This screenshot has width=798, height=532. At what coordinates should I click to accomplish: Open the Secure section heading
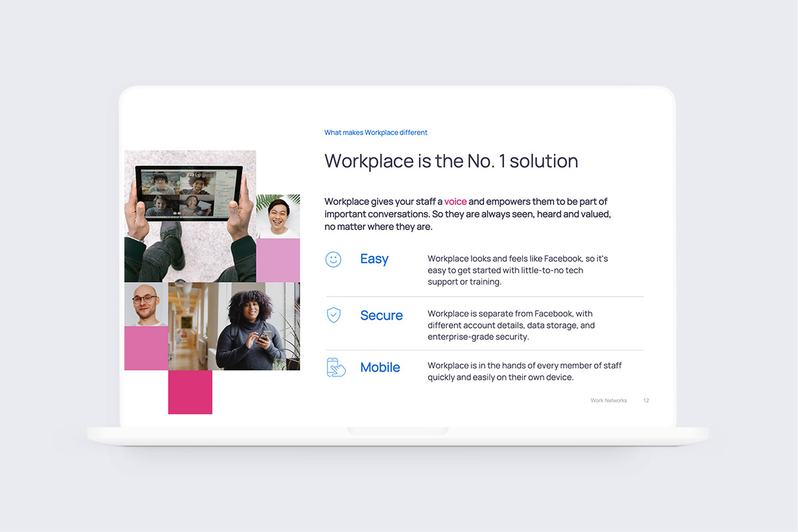[x=382, y=315]
